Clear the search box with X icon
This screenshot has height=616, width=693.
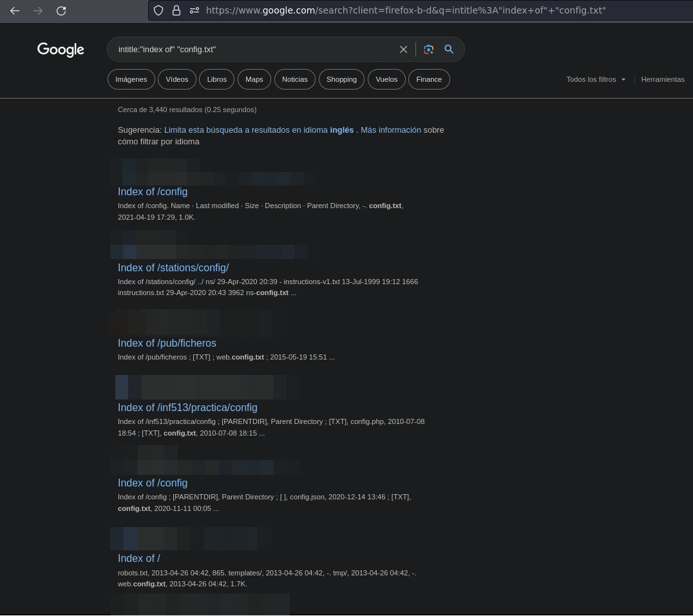403,50
